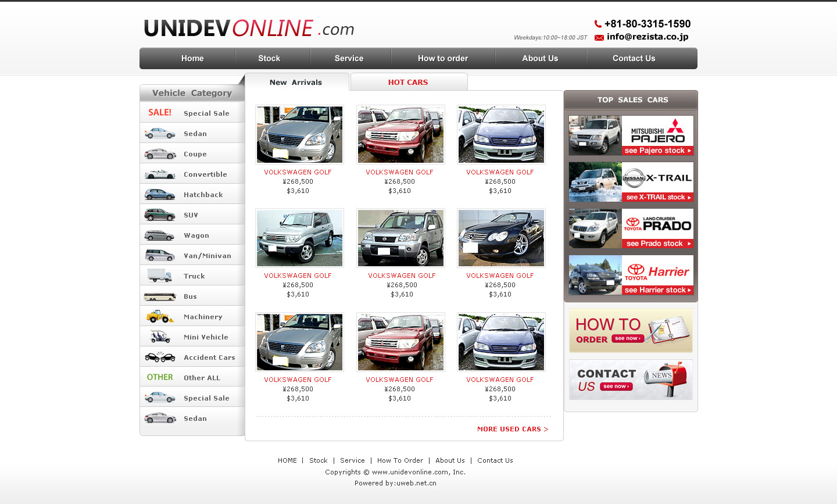Screen dimensions: 837x504
Task: Open the silver Nissan SUV photo in listings
Action: click(400, 238)
